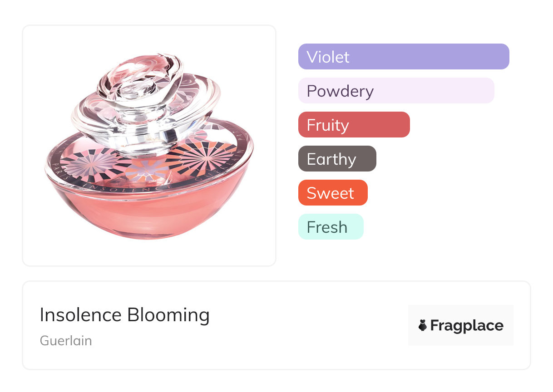Click the Fragplace bee icon
The height and width of the screenshot is (392, 553).
pos(423,325)
